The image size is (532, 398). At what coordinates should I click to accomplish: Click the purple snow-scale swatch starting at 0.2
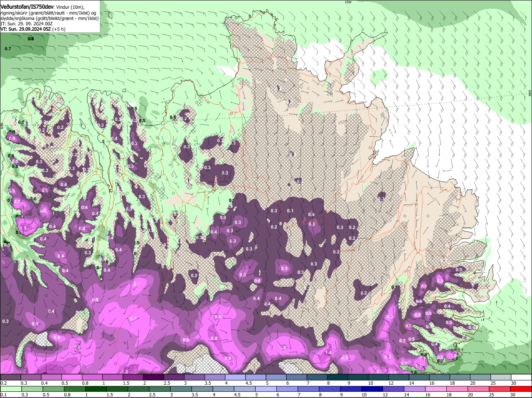(x=10, y=377)
